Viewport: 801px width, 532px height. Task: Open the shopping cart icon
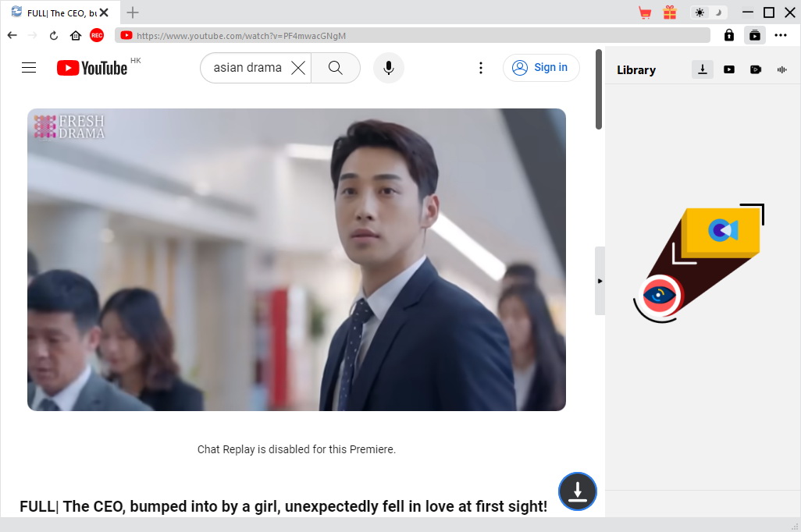[645, 12]
